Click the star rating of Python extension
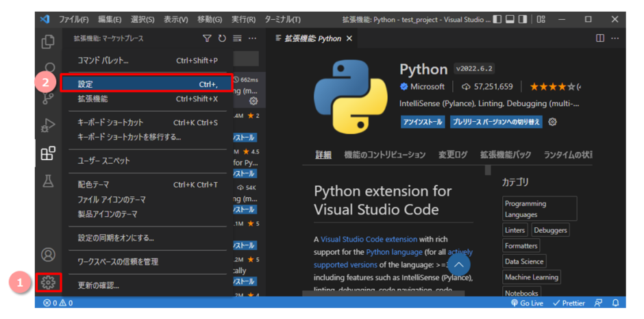Viewport: 644px width, 319px height. [x=552, y=87]
